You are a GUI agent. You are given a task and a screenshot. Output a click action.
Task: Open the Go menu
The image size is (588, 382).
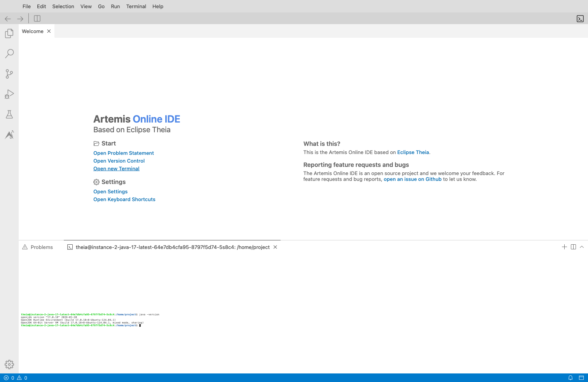point(101,6)
